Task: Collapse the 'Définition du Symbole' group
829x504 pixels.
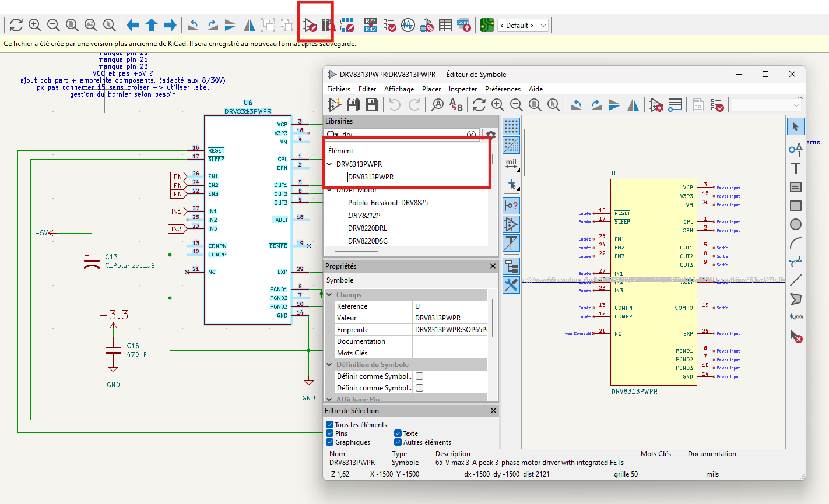Action: click(330, 365)
